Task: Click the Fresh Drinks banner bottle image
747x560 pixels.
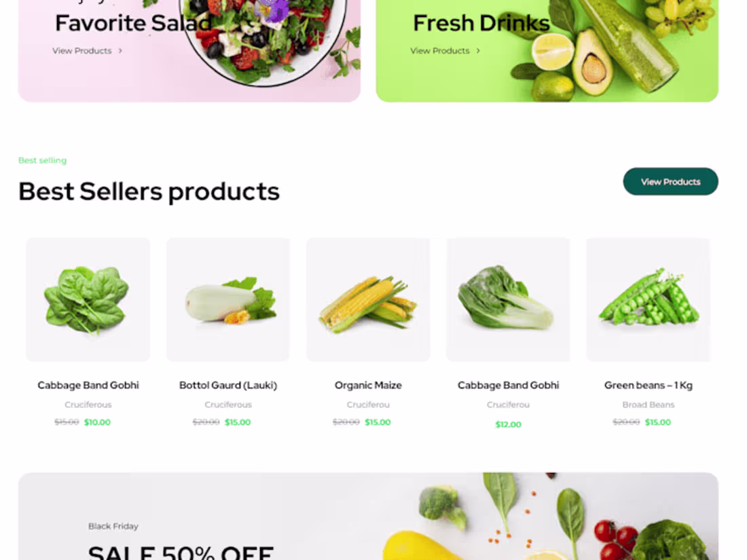Action: coord(629,43)
